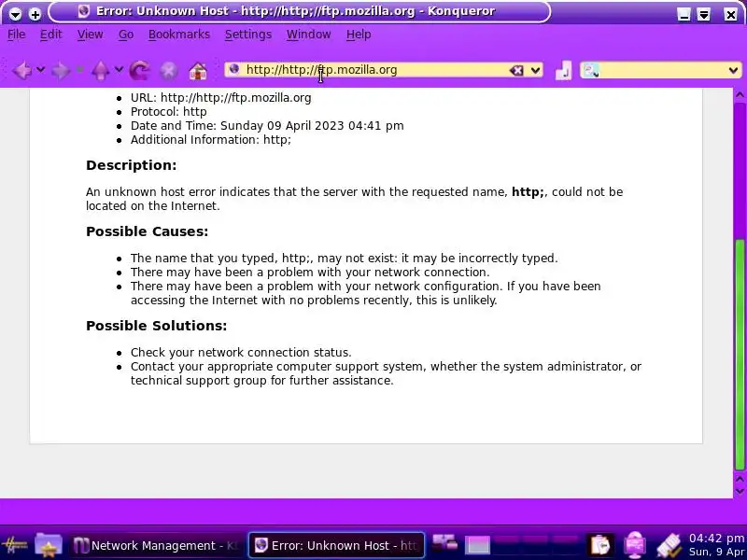Close the Konqueror window

coord(730,14)
